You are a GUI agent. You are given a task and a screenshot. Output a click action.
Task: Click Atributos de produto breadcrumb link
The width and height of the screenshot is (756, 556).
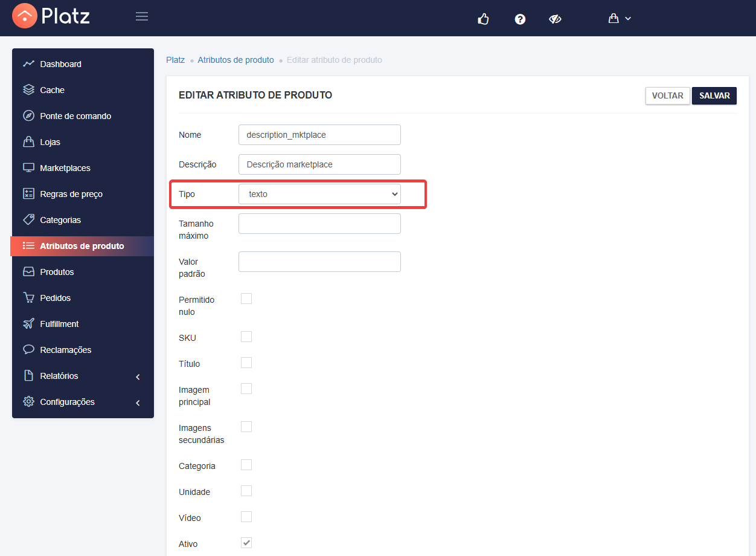coord(235,60)
